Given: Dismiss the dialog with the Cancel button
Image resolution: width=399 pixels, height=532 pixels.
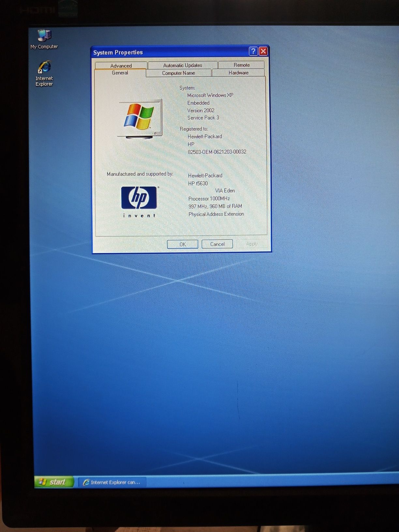Looking at the screenshot, I should click(x=217, y=244).
